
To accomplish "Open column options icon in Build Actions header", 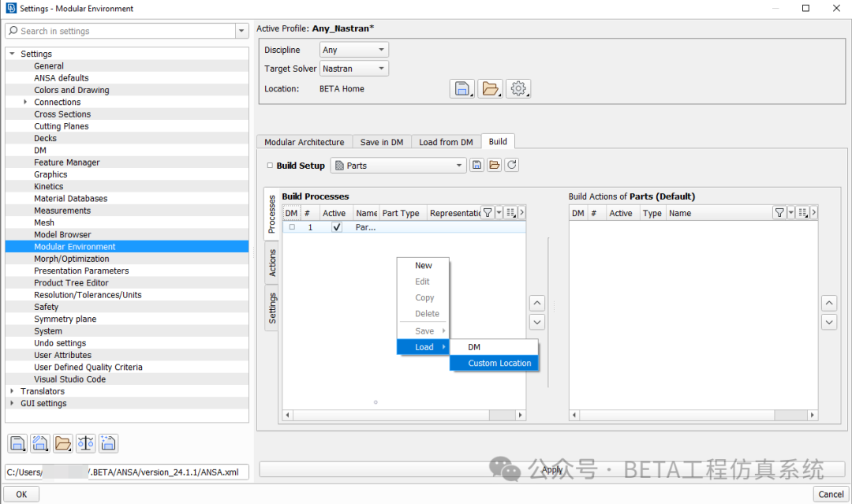I will tap(803, 213).
